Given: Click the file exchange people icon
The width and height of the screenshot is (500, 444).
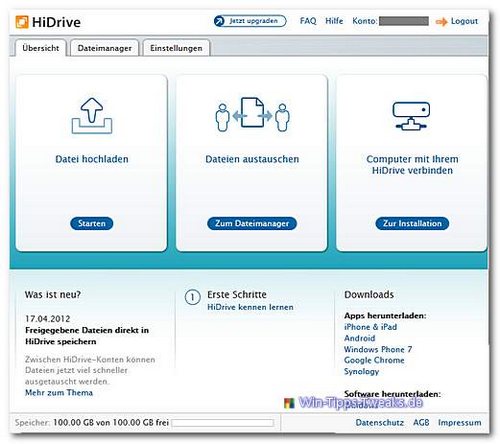Looking at the screenshot, I should click(x=252, y=114).
